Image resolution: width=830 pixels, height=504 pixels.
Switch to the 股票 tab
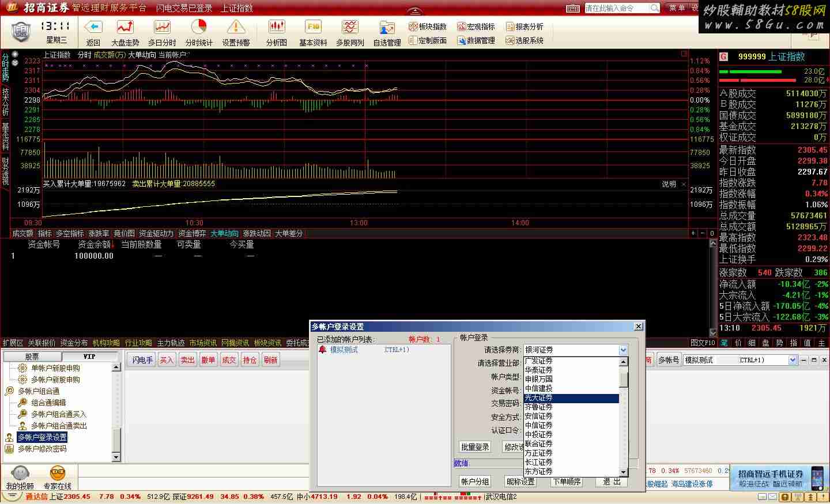32,357
